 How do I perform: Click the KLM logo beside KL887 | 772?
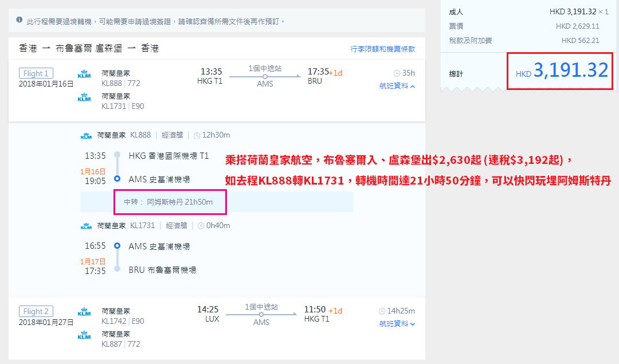[84, 335]
